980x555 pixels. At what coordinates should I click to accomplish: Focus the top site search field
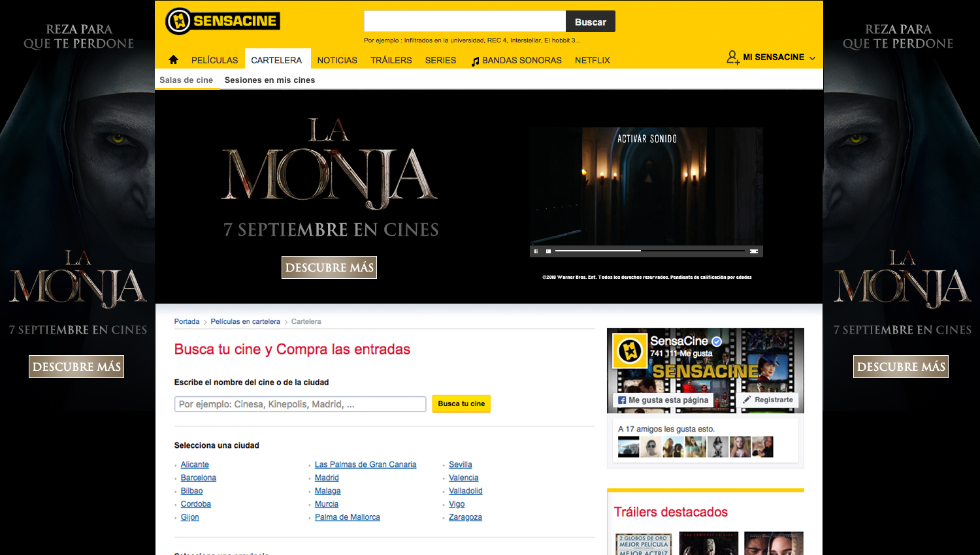point(465,22)
